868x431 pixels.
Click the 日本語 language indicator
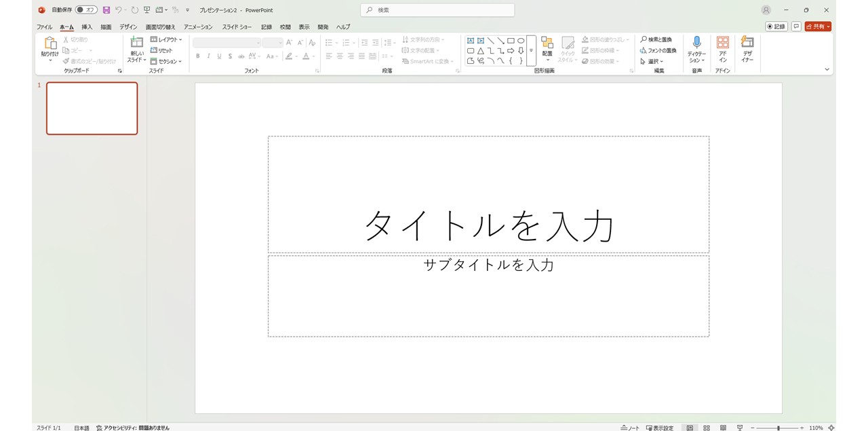[x=81, y=428]
